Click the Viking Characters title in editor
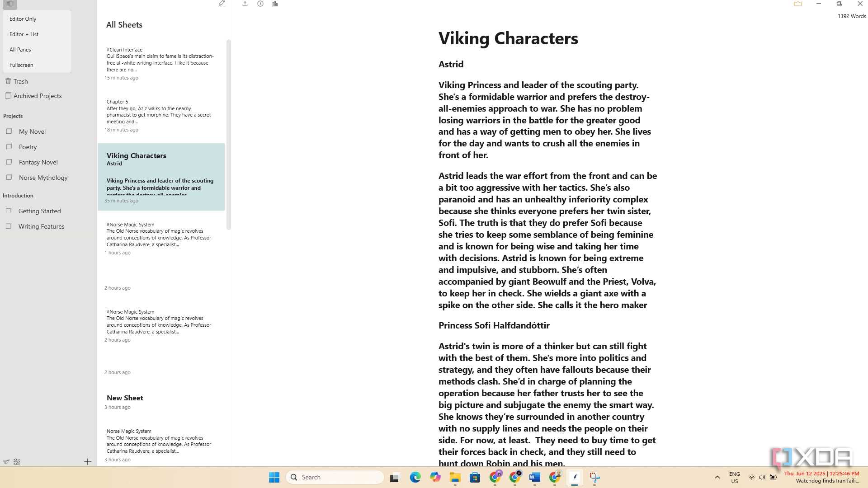This screenshot has width=868, height=488. tap(508, 38)
